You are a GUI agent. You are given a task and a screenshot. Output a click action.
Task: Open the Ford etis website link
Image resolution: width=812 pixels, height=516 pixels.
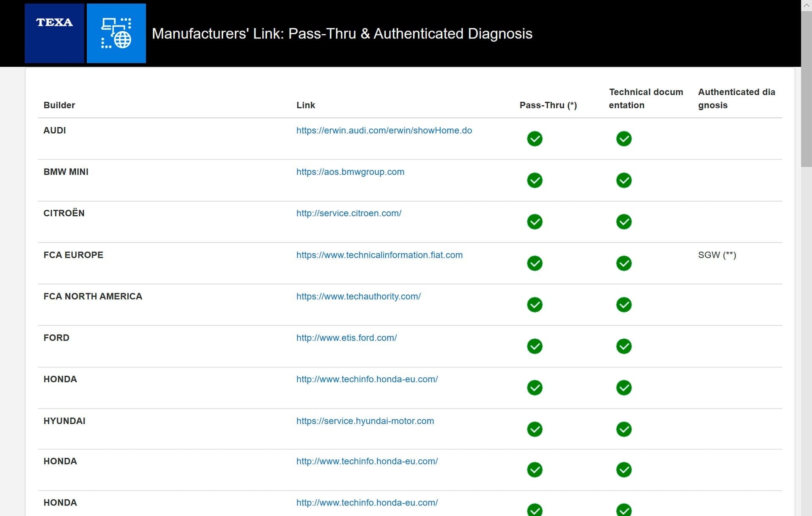pos(346,338)
